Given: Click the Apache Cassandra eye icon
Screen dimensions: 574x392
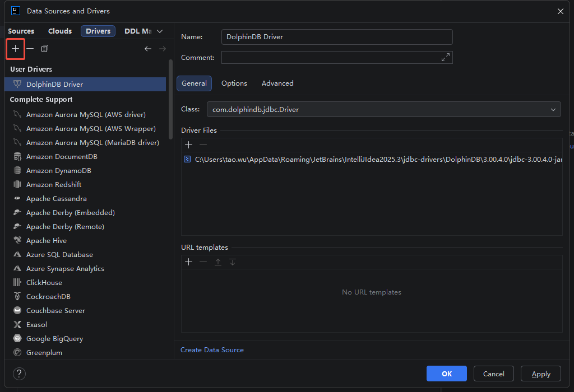Looking at the screenshot, I should [17, 198].
